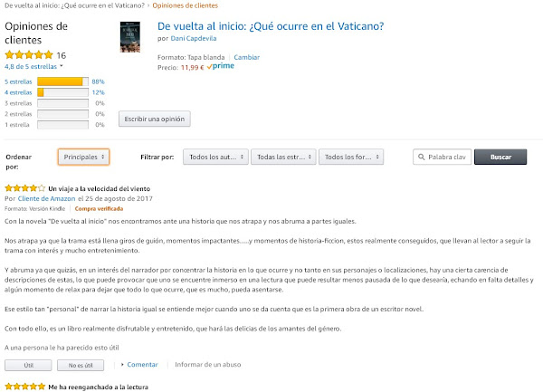Open the Todas las estrellas filter dropdown
Screen dimensions: 543x392
(283, 157)
